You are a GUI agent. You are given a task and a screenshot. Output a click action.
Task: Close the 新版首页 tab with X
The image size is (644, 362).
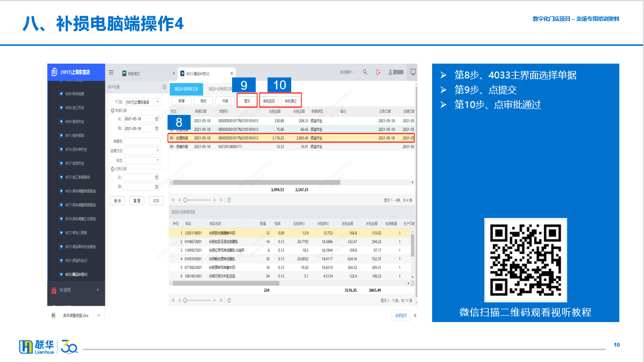[x=174, y=73]
